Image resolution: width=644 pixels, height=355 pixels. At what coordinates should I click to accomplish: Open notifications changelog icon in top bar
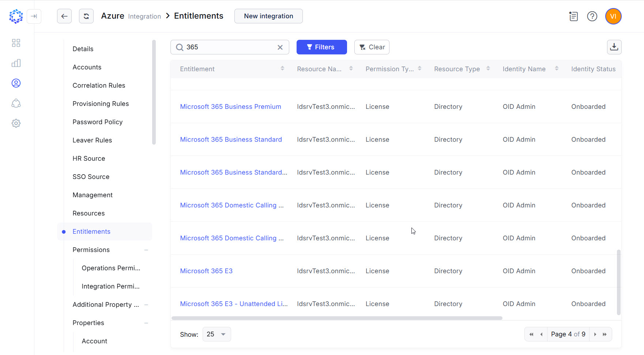tap(573, 16)
